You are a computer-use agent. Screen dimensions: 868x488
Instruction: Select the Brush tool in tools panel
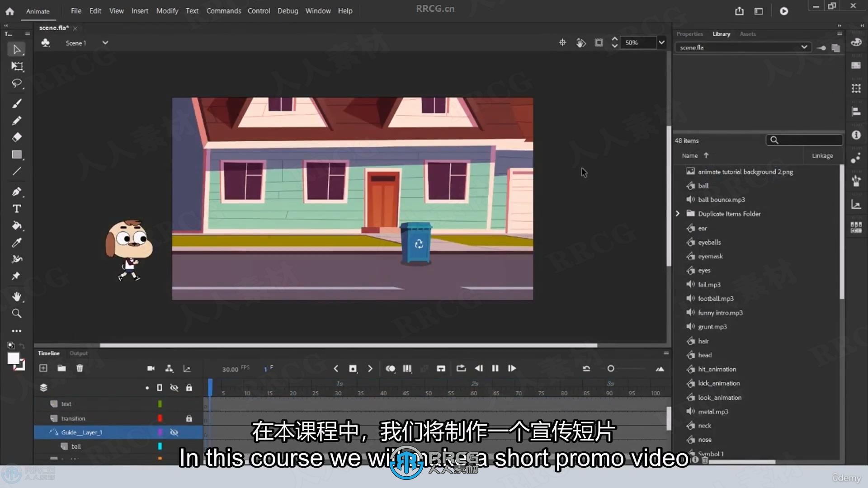pyautogui.click(x=17, y=104)
